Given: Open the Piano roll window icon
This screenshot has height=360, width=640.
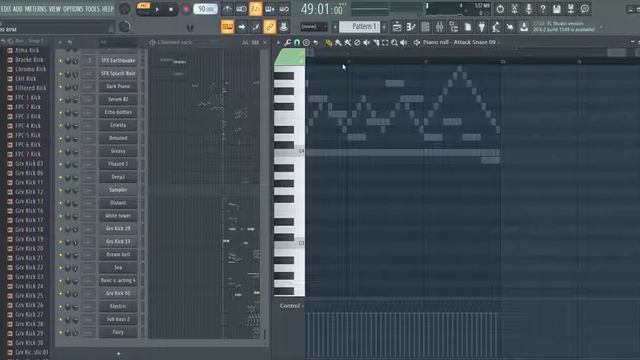Looking at the screenshot, I should (411, 27).
